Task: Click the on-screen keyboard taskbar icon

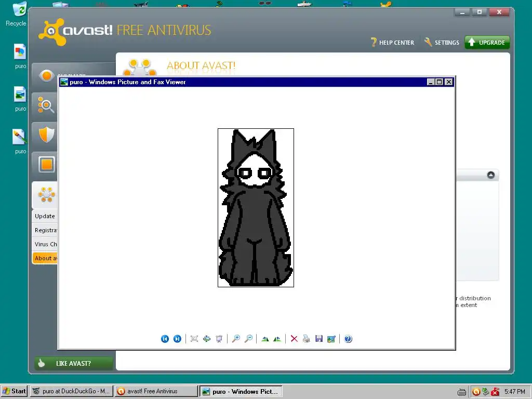Action: point(462,392)
